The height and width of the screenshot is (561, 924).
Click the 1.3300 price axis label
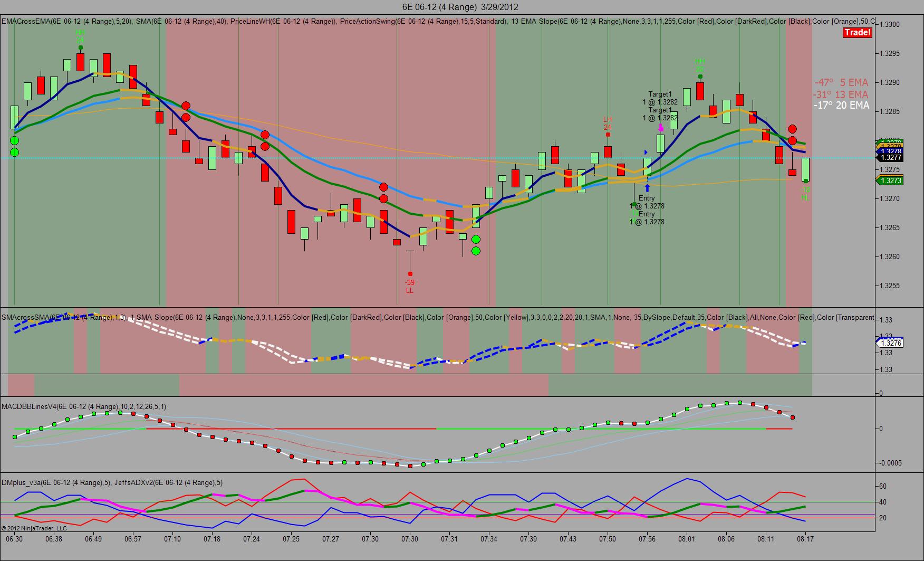889,24
